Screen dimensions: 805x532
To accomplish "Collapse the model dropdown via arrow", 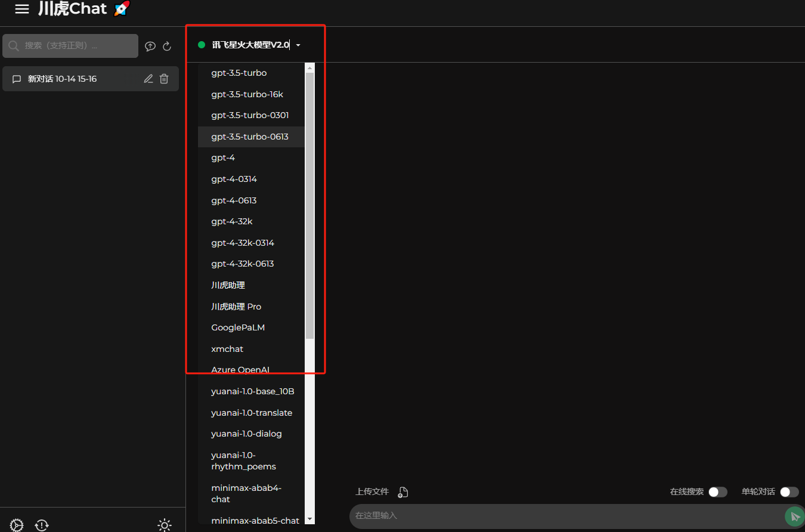I will click(x=298, y=45).
